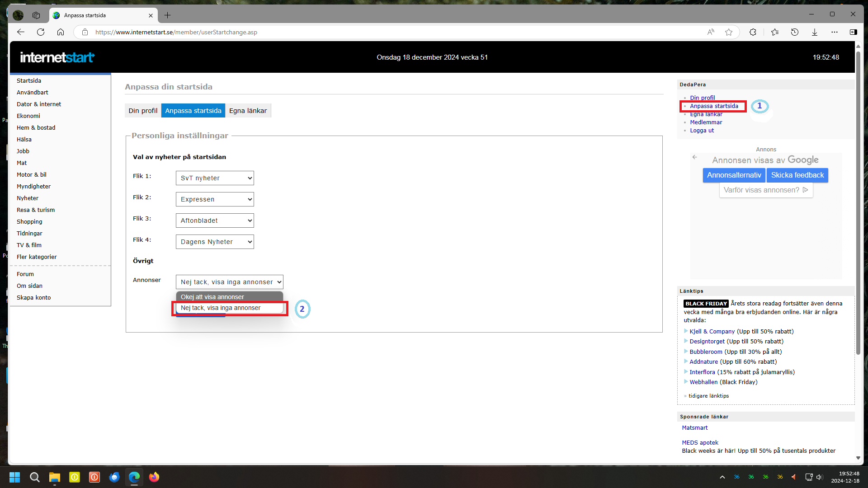Open the browser home page icon
This screenshot has width=868, height=488.
(x=61, y=32)
